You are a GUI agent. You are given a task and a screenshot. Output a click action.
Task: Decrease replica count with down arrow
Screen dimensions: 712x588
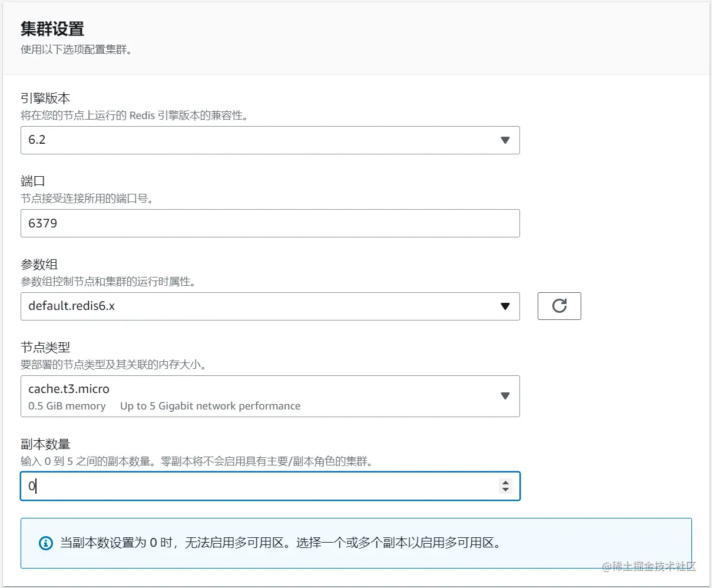505,490
